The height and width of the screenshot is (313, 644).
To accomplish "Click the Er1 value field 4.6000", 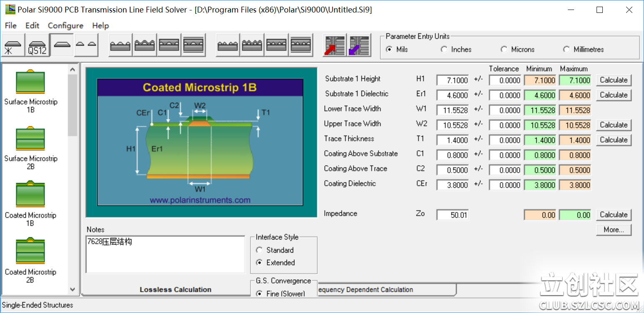I will click(x=453, y=95).
